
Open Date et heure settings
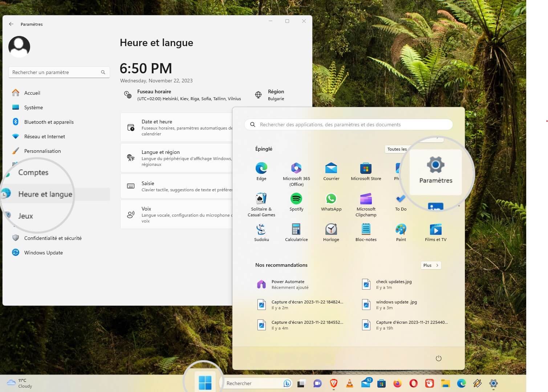pos(176,127)
